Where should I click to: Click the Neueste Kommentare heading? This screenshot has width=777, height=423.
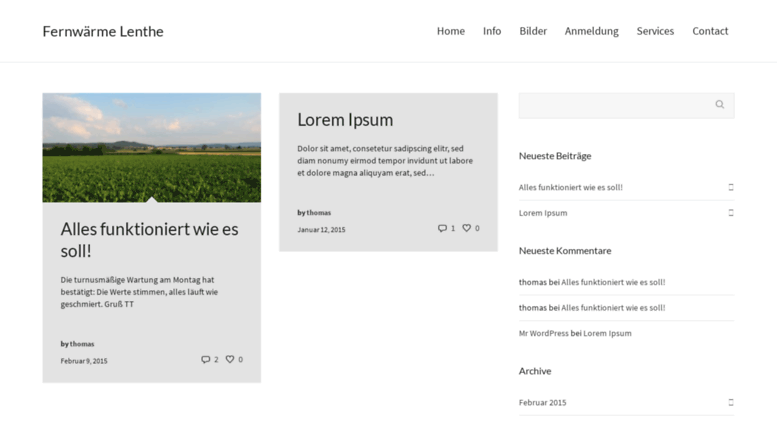[x=565, y=251]
